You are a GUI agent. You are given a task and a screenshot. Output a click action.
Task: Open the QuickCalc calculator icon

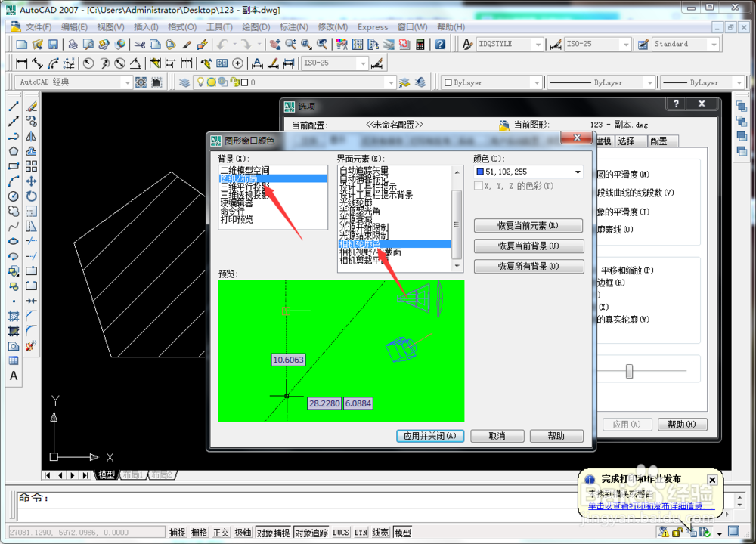(420, 45)
